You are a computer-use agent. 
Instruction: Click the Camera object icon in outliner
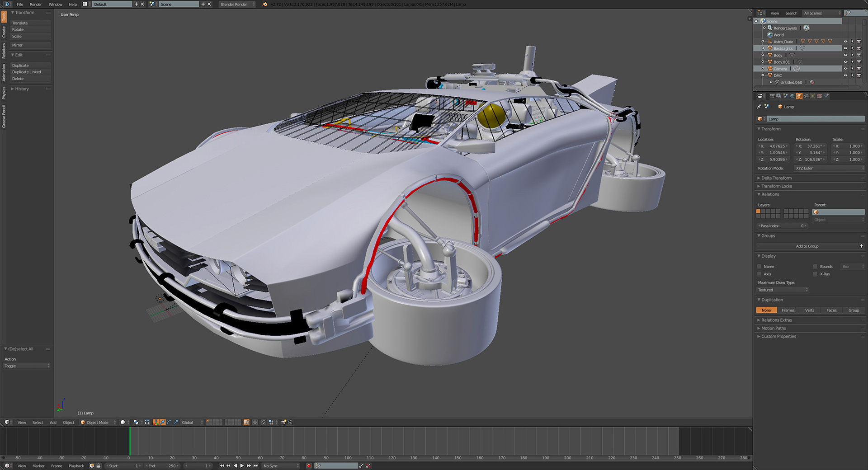(770, 69)
